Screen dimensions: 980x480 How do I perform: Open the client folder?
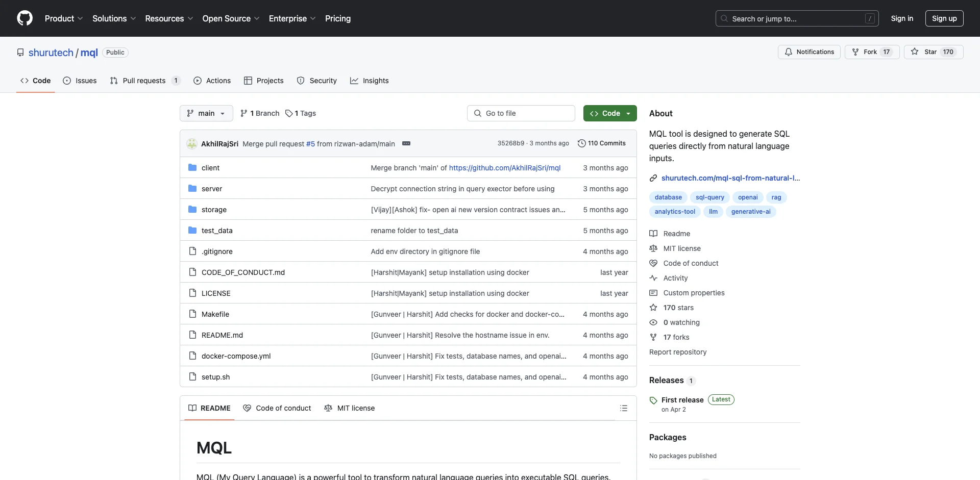210,168
